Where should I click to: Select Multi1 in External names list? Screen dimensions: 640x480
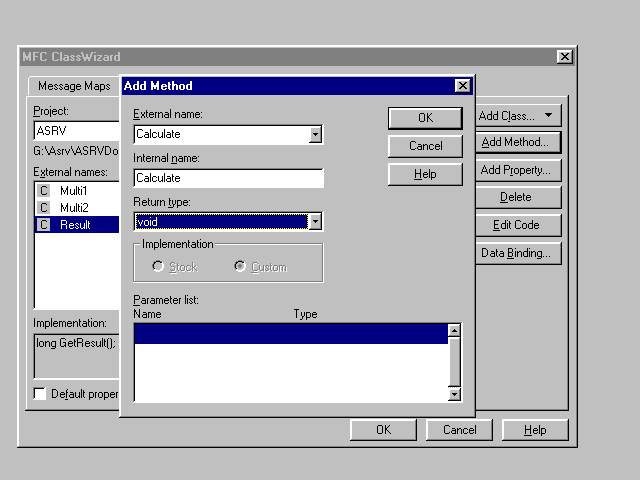click(74, 190)
